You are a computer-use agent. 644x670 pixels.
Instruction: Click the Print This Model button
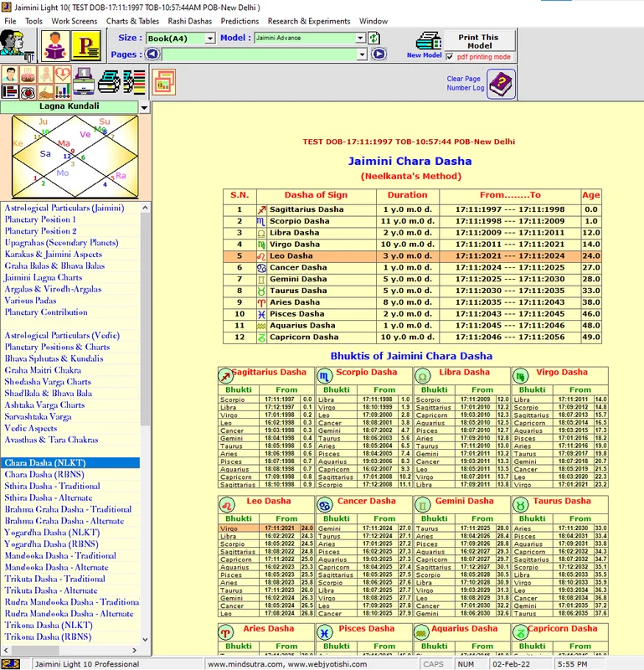(x=480, y=41)
